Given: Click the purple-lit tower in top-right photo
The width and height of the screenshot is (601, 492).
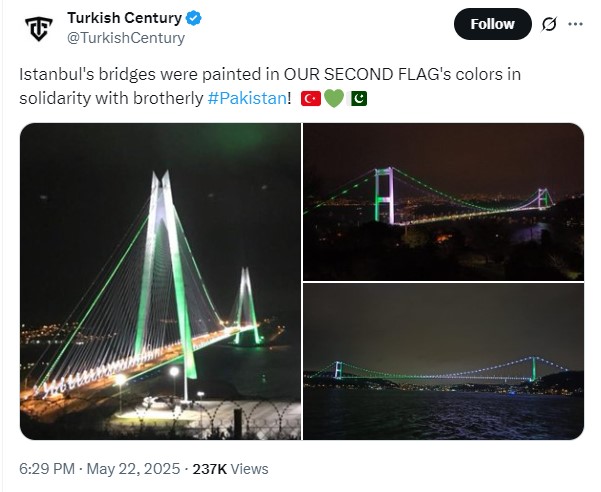Looking at the screenshot, I should (x=384, y=195).
